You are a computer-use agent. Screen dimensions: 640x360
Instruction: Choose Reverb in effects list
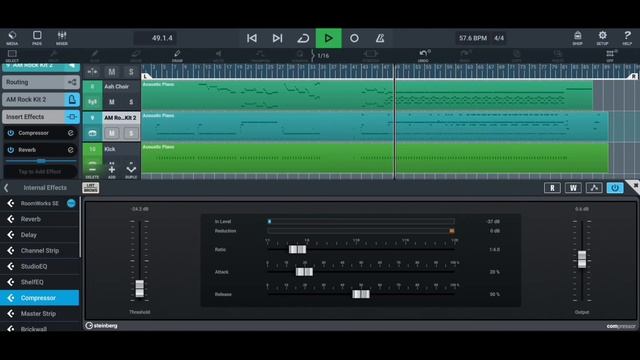(x=40, y=219)
